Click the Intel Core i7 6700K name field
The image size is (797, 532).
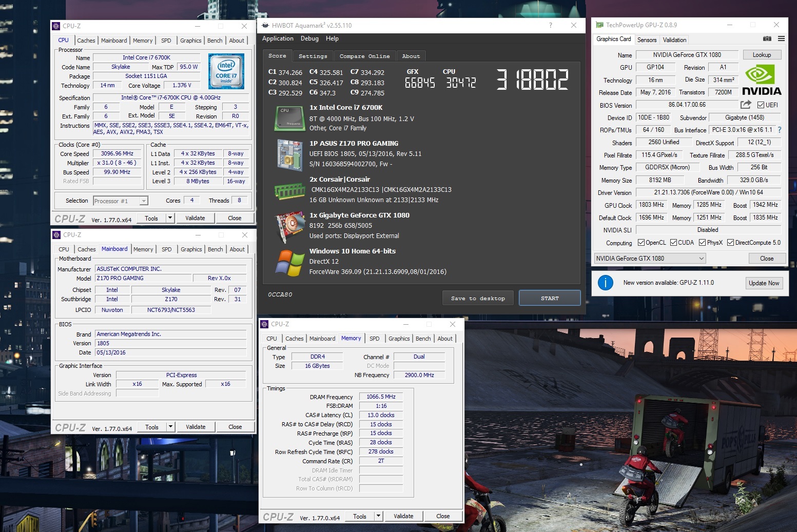(146, 57)
